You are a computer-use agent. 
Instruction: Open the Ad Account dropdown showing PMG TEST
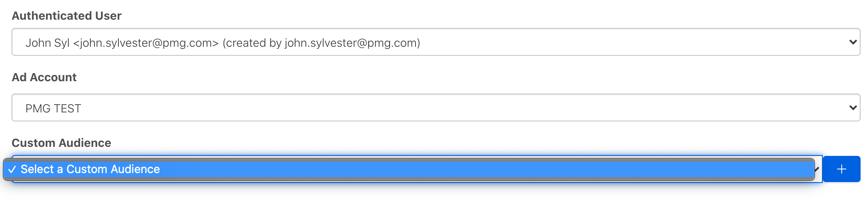coord(436,107)
